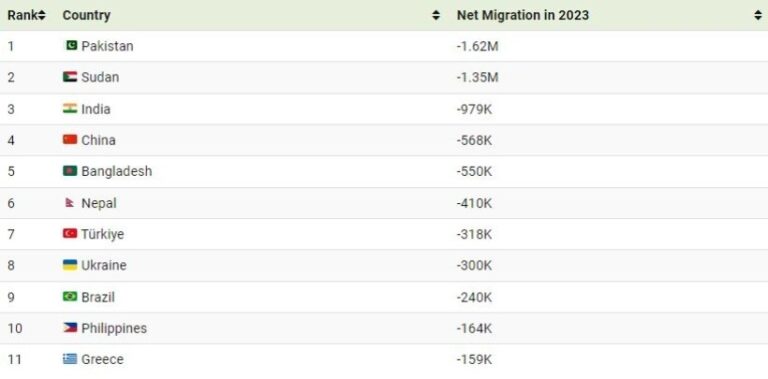Sort by Net Migration in 2023 arrows

pos(758,15)
